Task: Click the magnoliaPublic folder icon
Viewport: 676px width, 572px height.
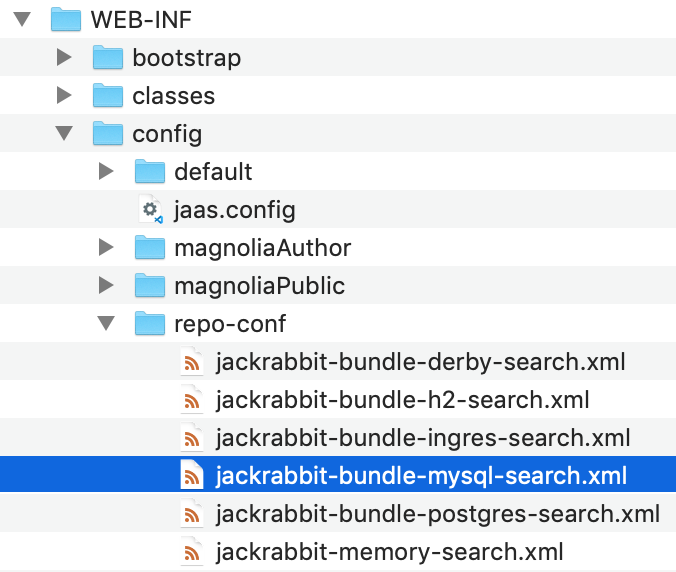Action: click(150, 285)
